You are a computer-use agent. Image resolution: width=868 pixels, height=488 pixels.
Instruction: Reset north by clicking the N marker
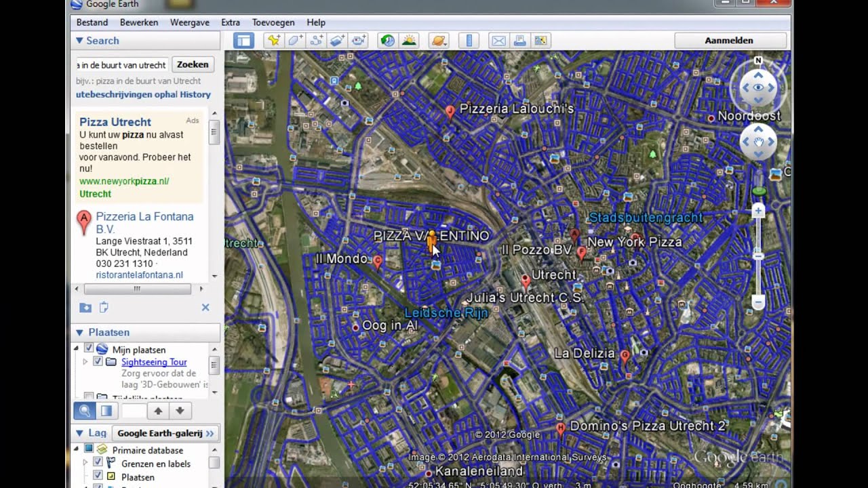[758, 60]
